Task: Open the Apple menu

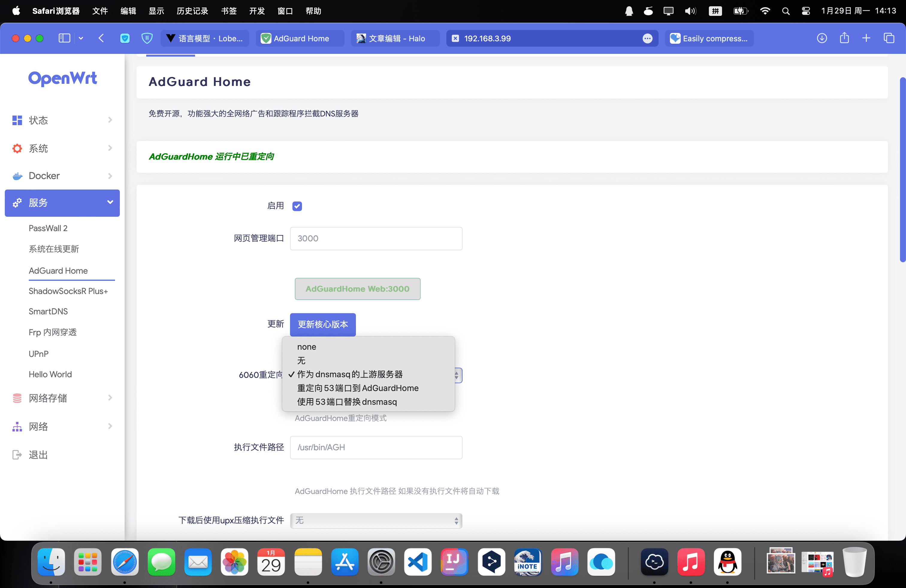Action: 16,11
